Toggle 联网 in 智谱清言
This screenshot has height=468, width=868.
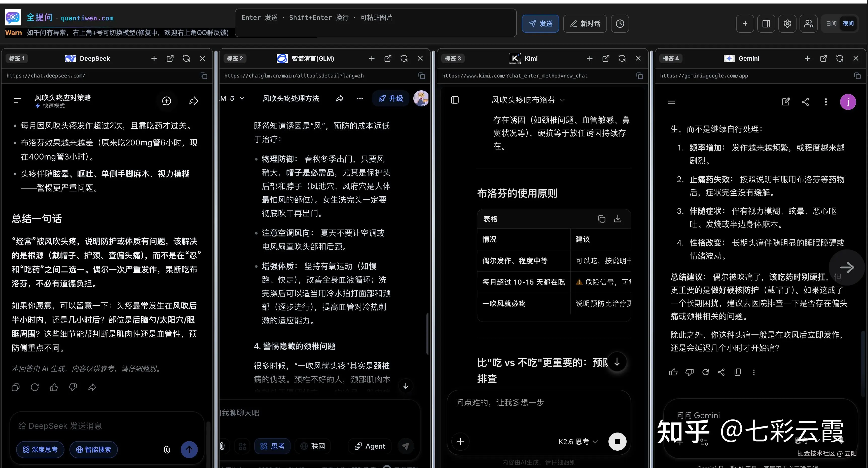313,446
